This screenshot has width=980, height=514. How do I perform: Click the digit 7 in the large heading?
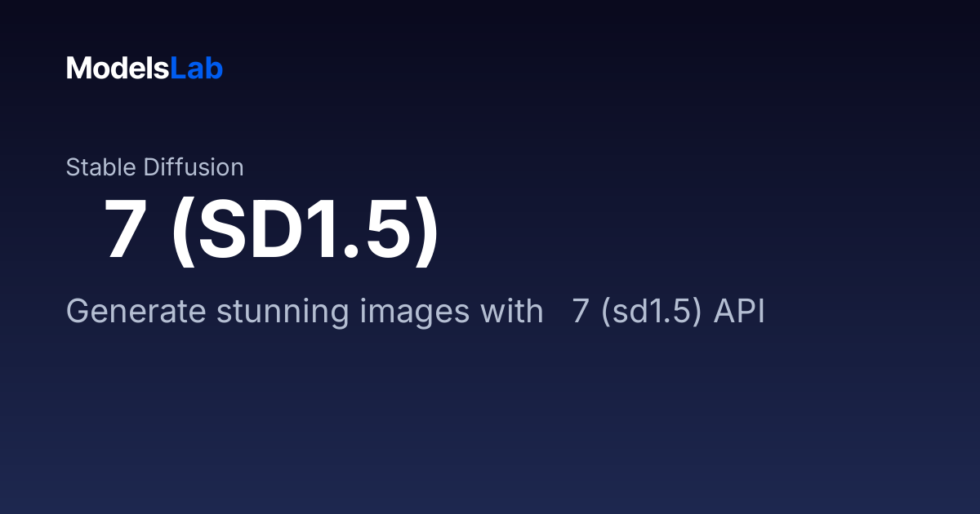coord(125,233)
